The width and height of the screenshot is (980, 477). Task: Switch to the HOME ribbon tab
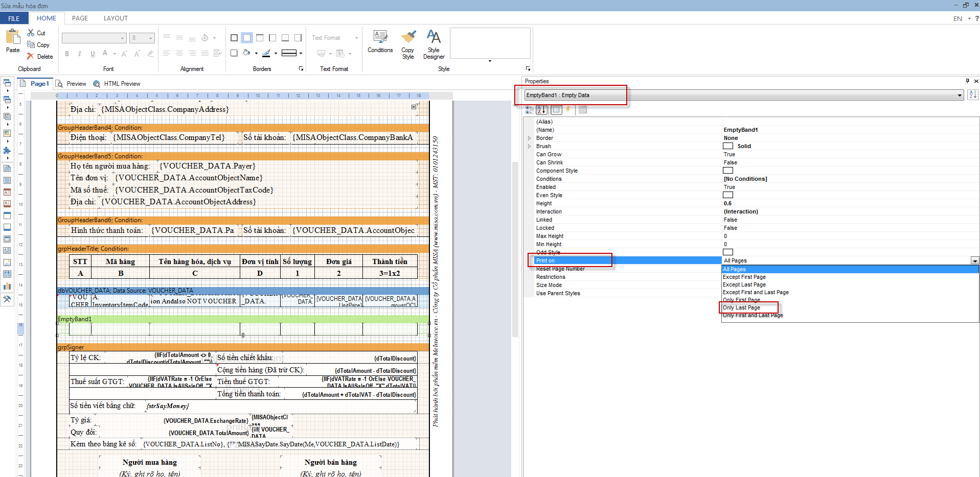coord(47,18)
